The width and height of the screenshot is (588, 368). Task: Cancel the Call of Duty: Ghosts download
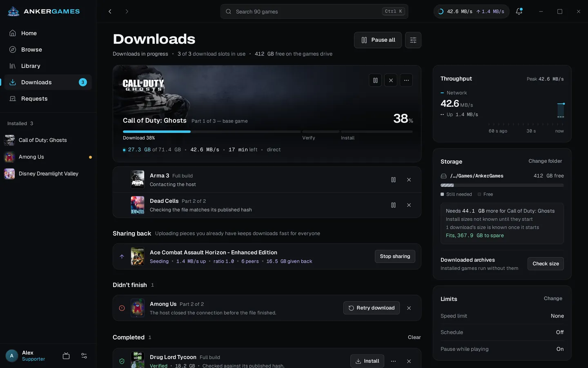[391, 81]
